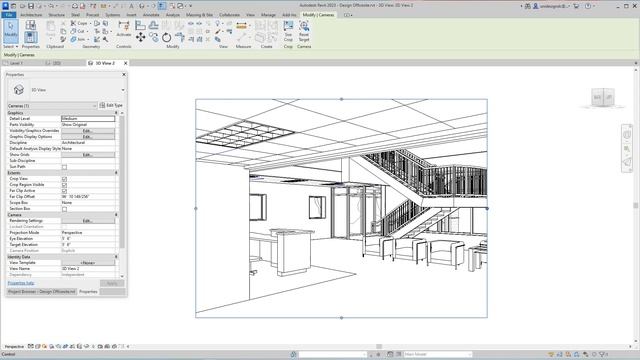Click the View Name field 3D View 2
640x360 pixels.
pyautogui.click(x=88, y=269)
